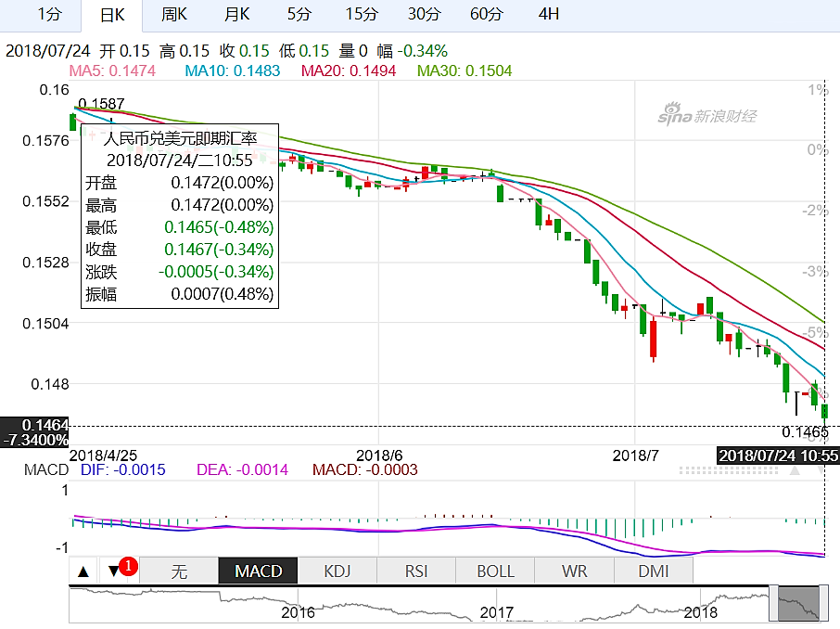Switch to the 30分 chart tab

(424, 14)
